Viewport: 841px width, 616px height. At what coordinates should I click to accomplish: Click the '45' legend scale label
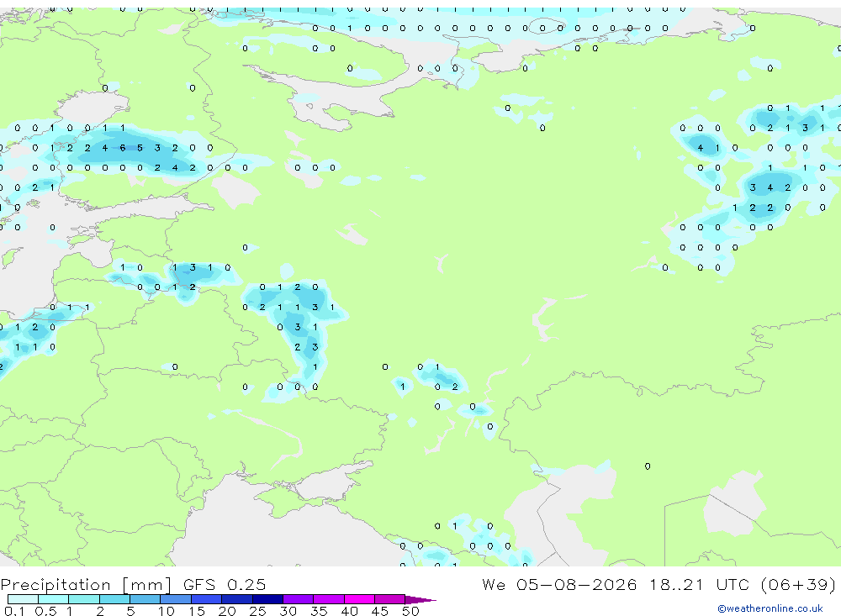tap(380, 611)
